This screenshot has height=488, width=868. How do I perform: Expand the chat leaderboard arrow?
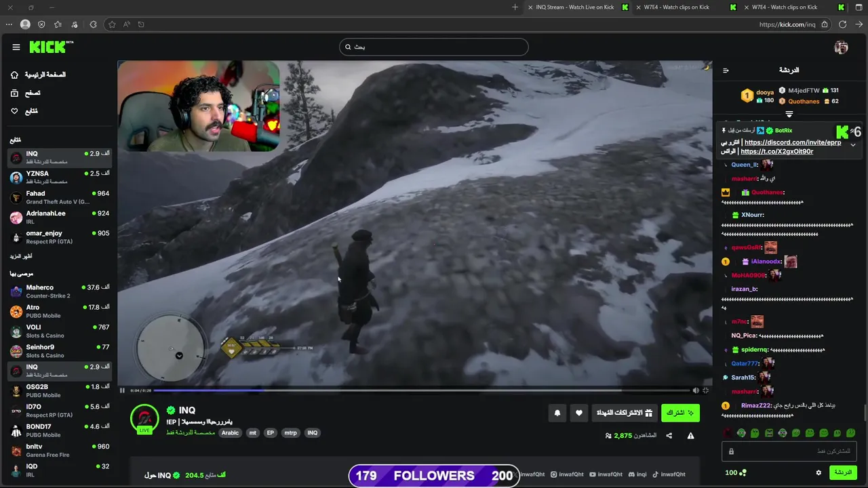pyautogui.click(x=789, y=114)
